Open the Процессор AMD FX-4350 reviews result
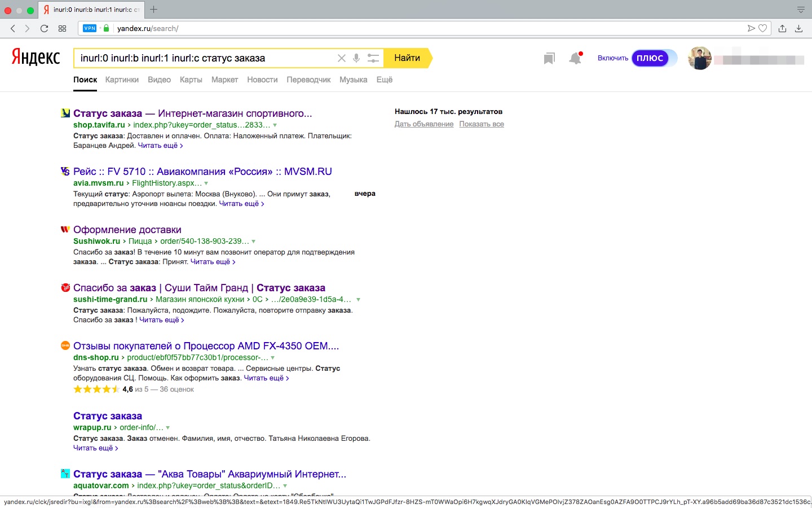The image size is (812, 508). coord(206,346)
